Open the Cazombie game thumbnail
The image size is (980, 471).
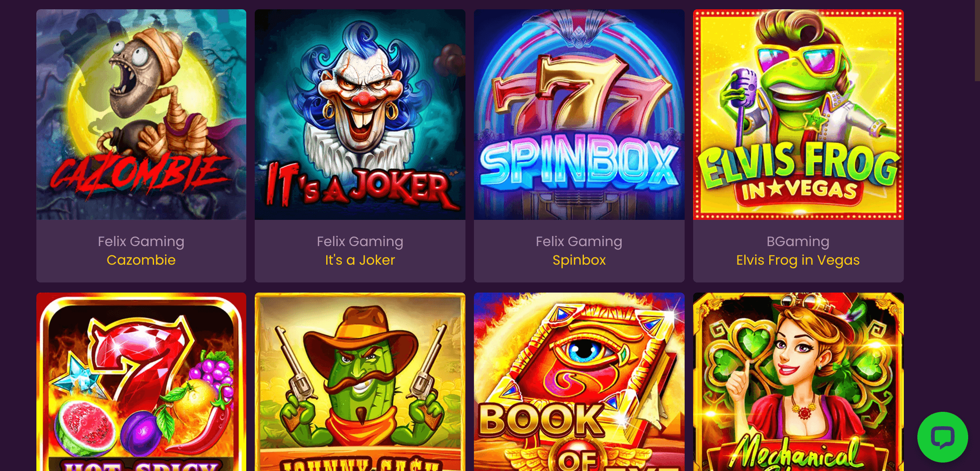(141, 115)
